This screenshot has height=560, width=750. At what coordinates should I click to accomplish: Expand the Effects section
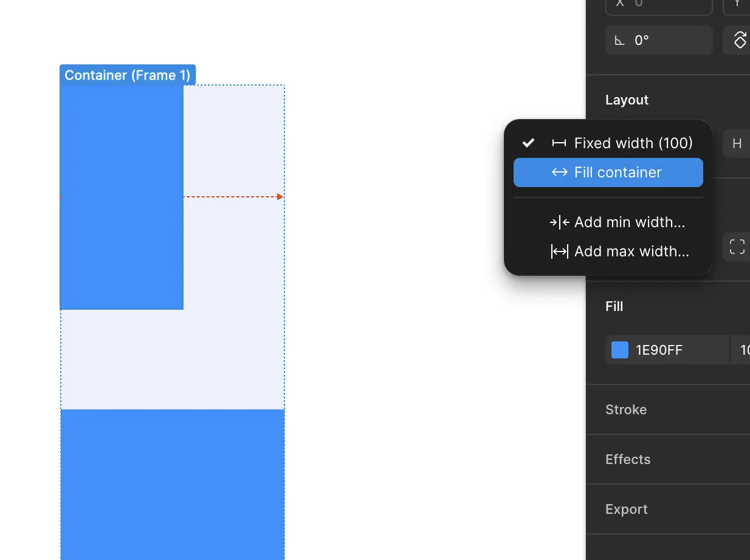click(628, 459)
